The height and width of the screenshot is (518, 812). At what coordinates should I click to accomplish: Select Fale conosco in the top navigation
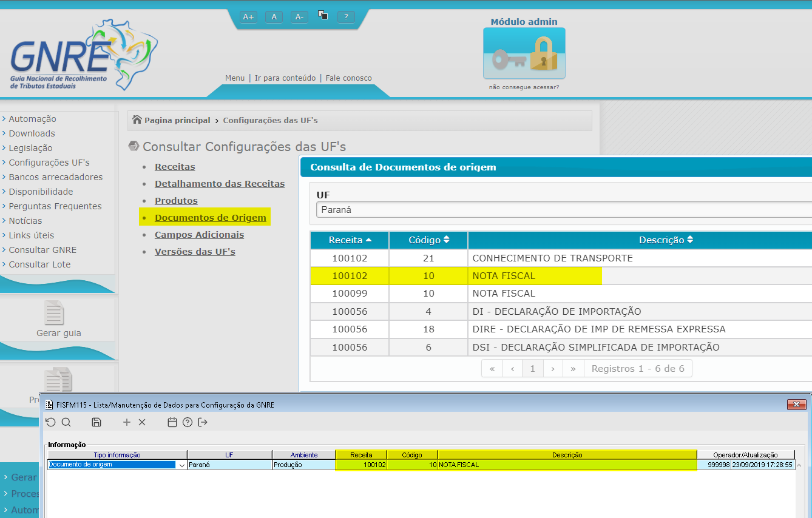click(x=348, y=78)
